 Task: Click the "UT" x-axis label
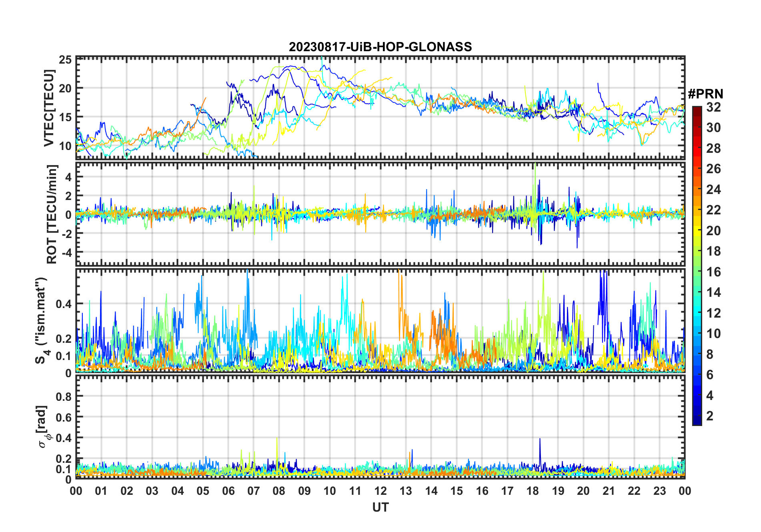point(380,507)
